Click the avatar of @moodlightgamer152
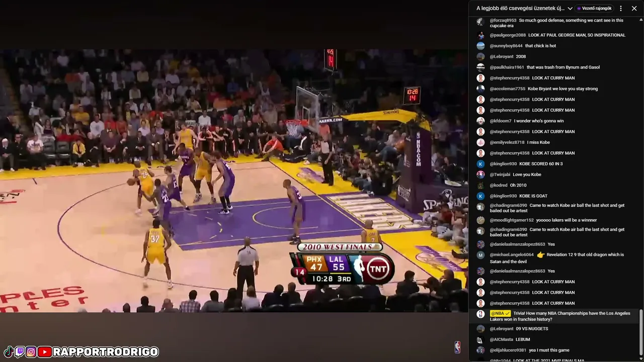The height and width of the screenshot is (362, 644). (x=480, y=220)
